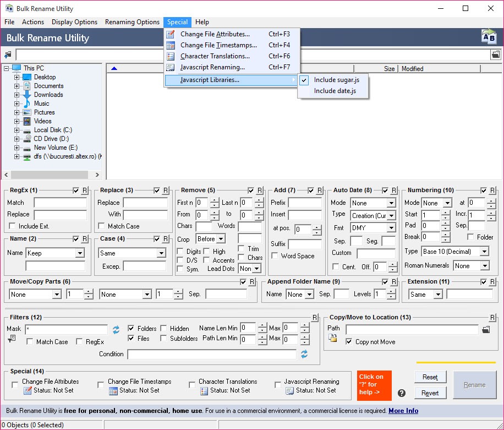Disable the Numbering (10) group checkbox
Viewport: 504px width, 430px height.
click(484, 190)
